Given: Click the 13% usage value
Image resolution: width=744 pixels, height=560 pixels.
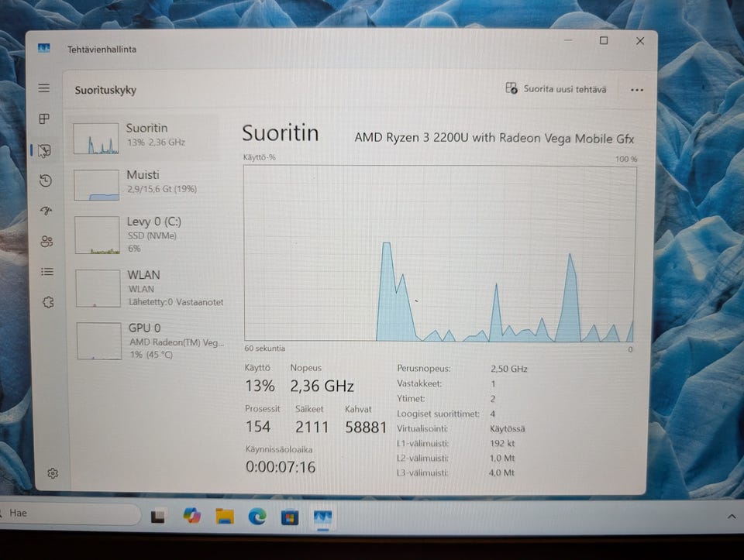Looking at the screenshot, I should coord(260,386).
